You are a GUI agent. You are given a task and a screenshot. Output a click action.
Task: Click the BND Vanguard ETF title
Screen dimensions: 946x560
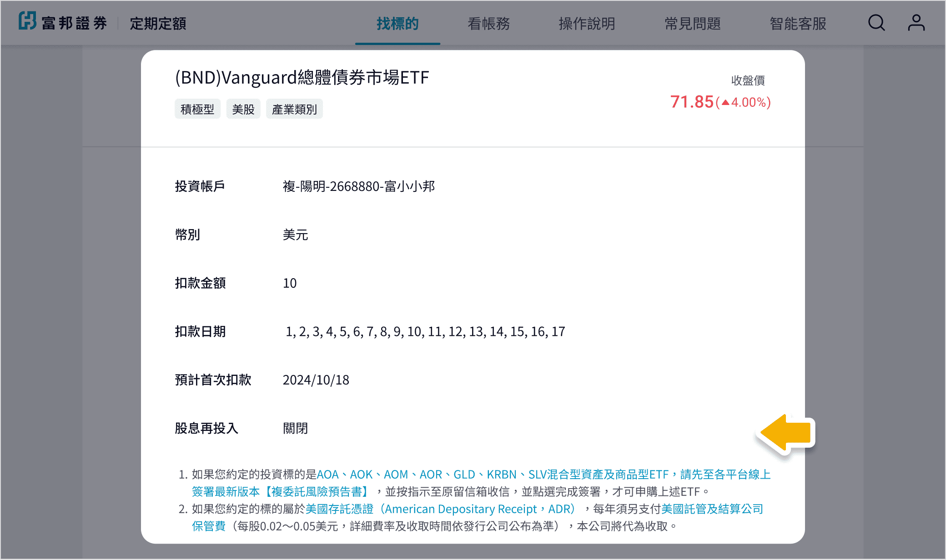302,77
